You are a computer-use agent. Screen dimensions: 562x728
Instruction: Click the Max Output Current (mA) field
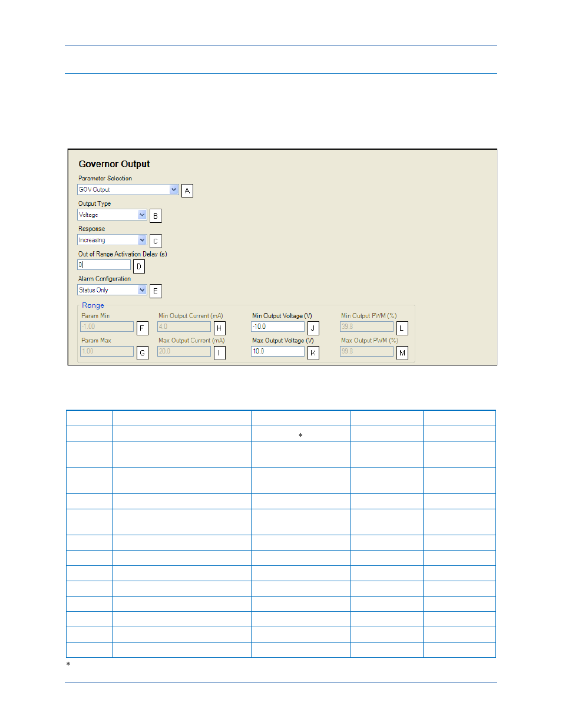point(184,351)
